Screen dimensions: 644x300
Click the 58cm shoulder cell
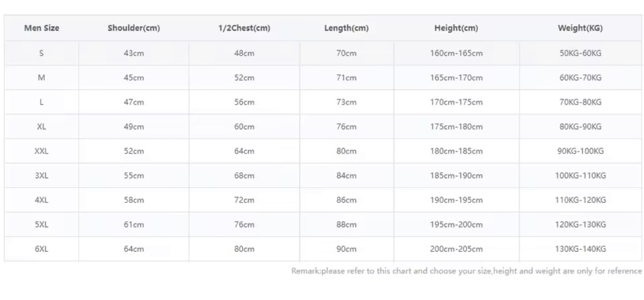(134, 200)
